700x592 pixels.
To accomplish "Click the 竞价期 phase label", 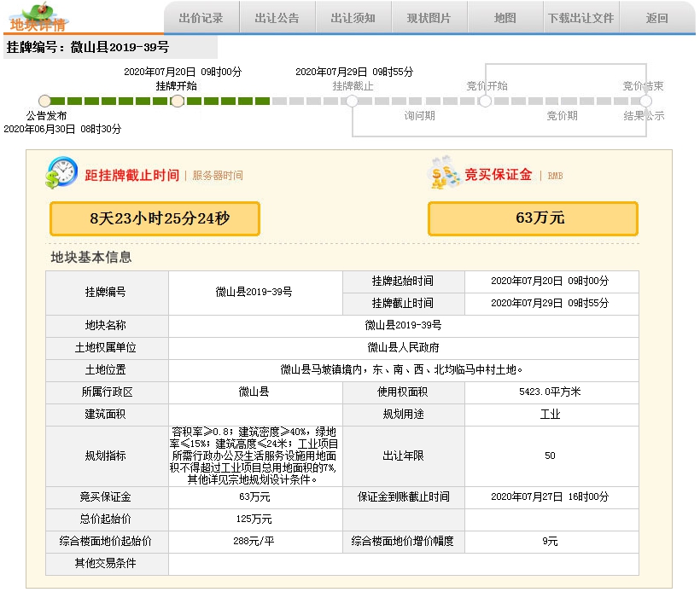I will pyautogui.click(x=562, y=116).
